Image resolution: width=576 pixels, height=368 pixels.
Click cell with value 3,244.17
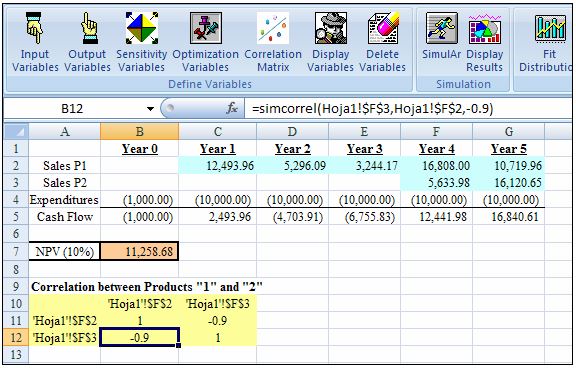[364, 166]
